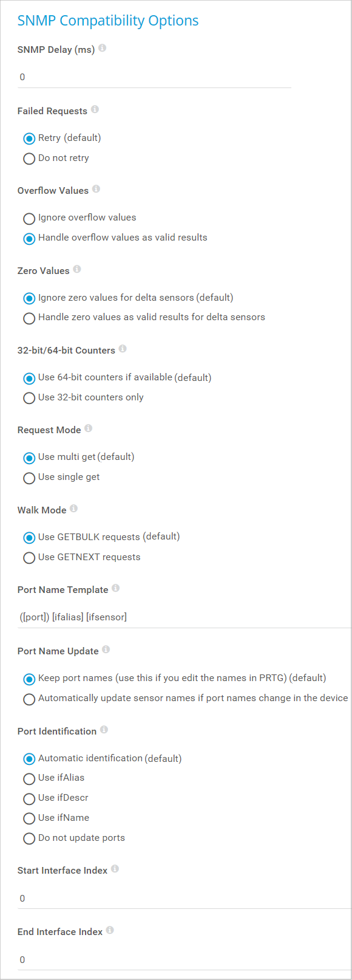The width and height of the screenshot is (352, 980).
Task: Focus the Port Name Template text field
Action: tap(184, 617)
